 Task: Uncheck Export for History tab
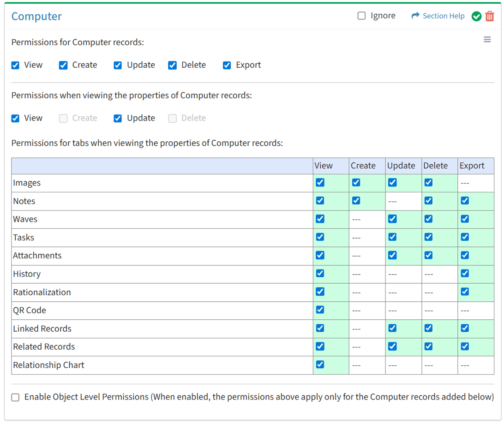click(x=465, y=274)
